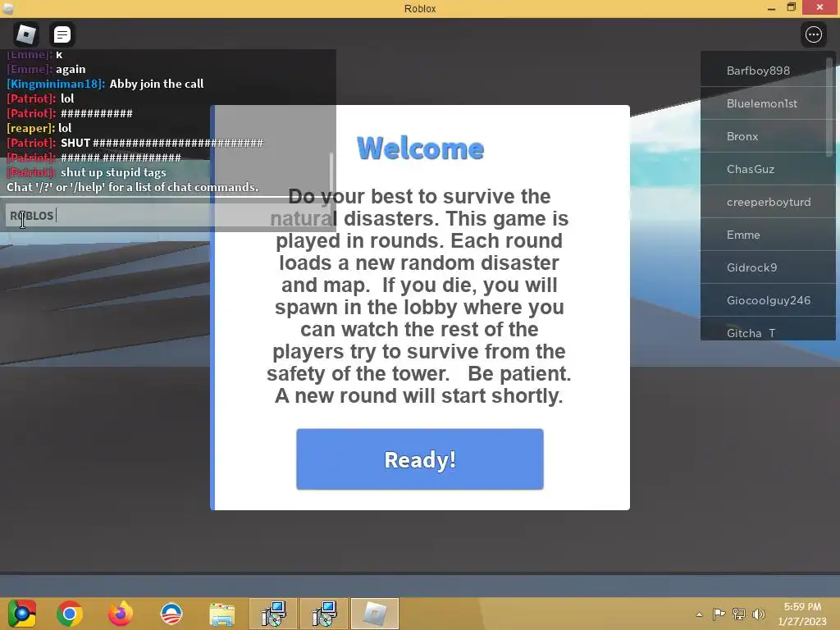840x630 pixels.
Task: Open Firefox from the taskbar
Action: [x=121, y=614]
